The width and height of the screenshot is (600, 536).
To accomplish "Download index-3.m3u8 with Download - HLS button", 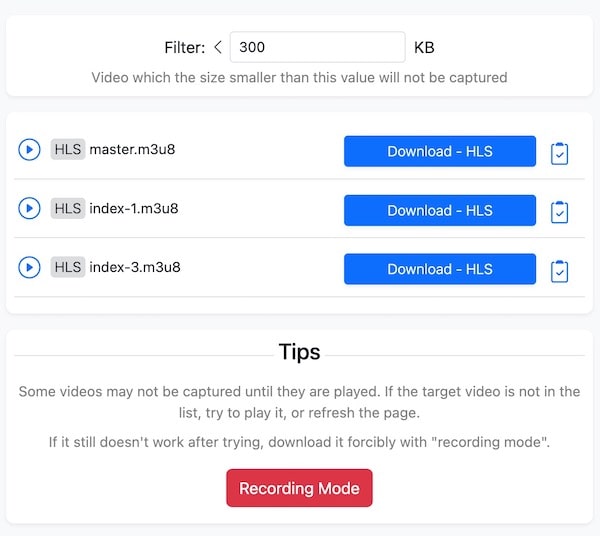I will [440, 269].
